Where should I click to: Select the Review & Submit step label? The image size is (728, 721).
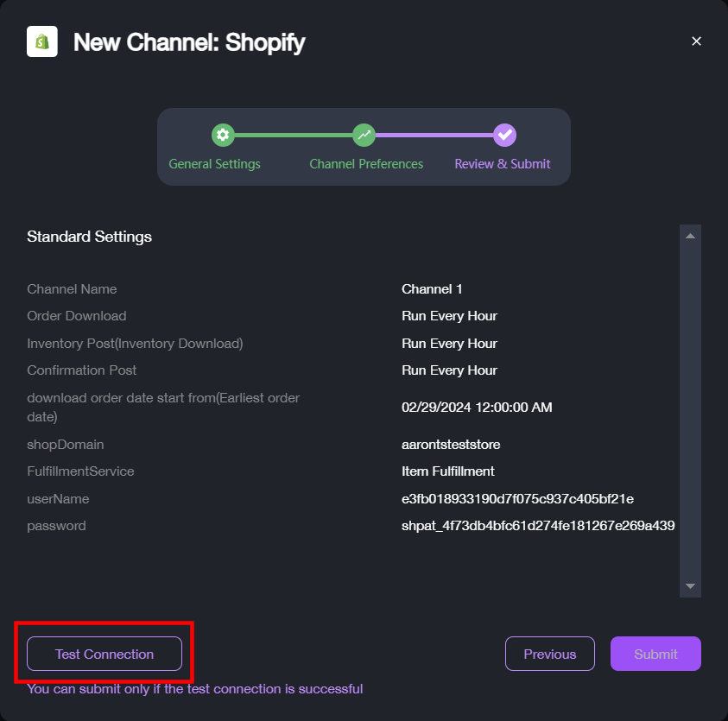click(503, 164)
